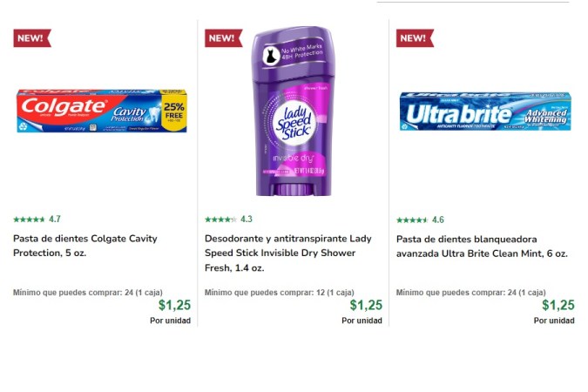This screenshot has height=392, width=588.
Task: Click the NEW! badge on Lady Speed Stick
Action: coord(223,38)
